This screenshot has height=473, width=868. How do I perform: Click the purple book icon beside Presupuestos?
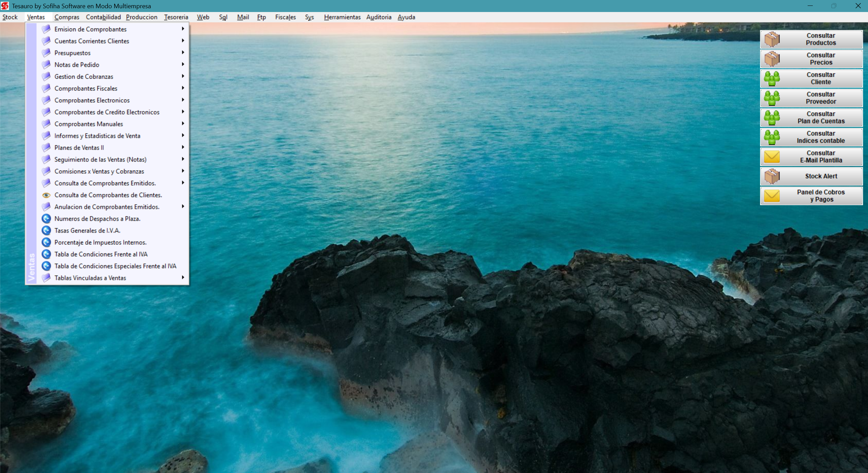coord(46,53)
